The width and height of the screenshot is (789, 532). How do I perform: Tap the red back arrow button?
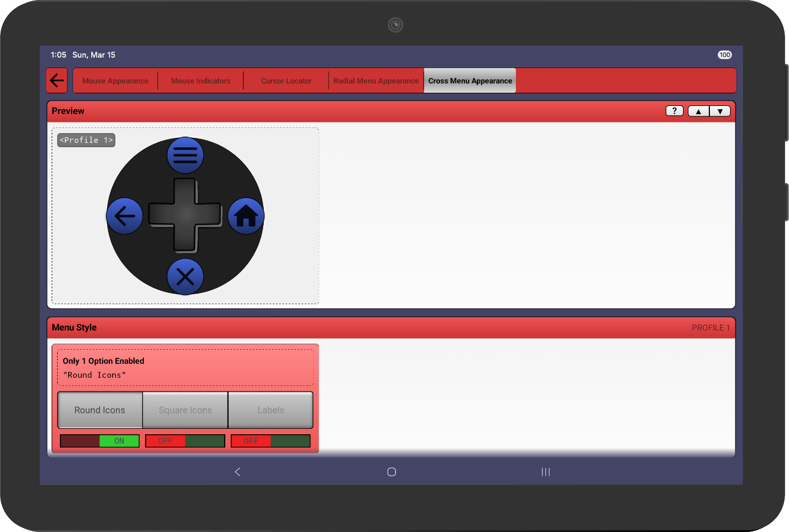tap(57, 81)
